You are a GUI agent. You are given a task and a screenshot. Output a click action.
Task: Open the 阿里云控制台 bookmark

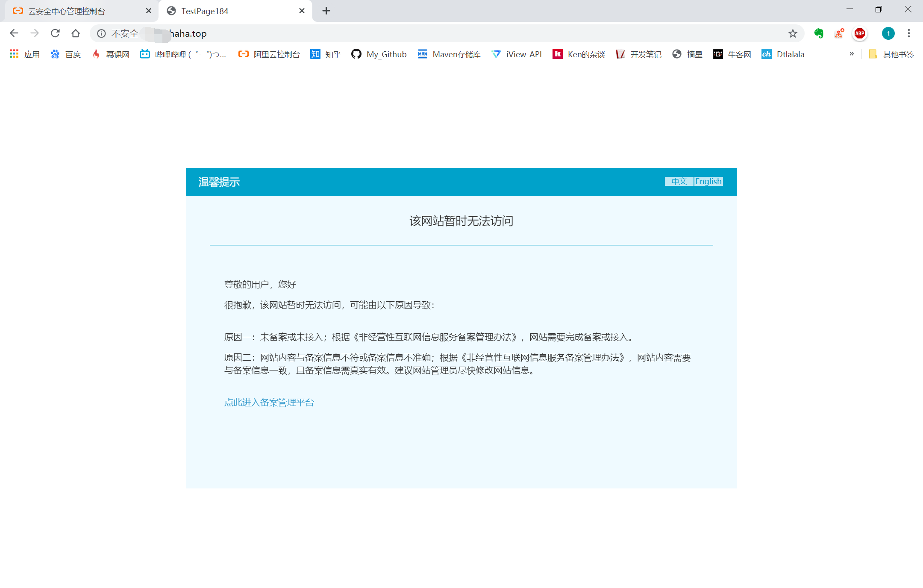269,54
